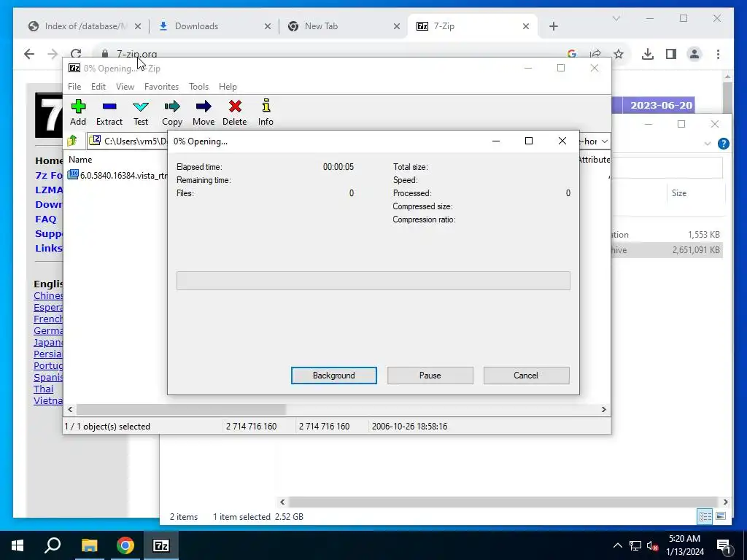This screenshot has width=747, height=560.
Task: Switch Explorer to details view icon
Action: 705,516
